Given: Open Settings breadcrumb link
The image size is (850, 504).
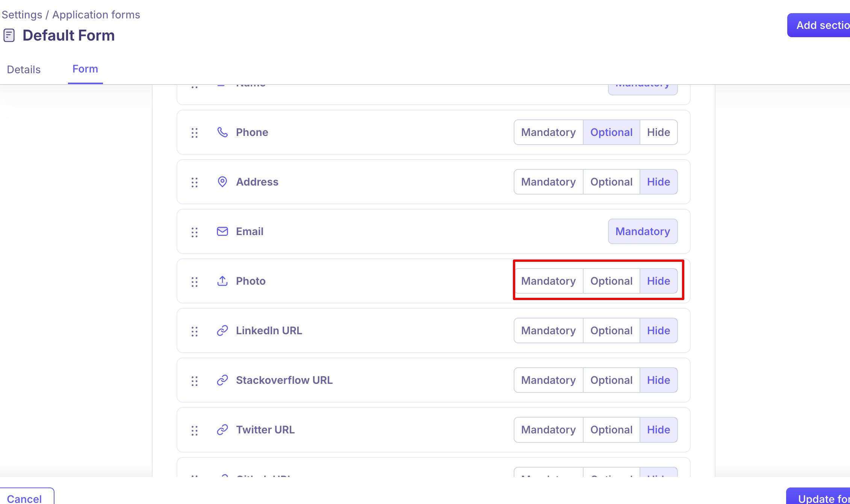Looking at the screenshot, I should [x=22, y=15].
